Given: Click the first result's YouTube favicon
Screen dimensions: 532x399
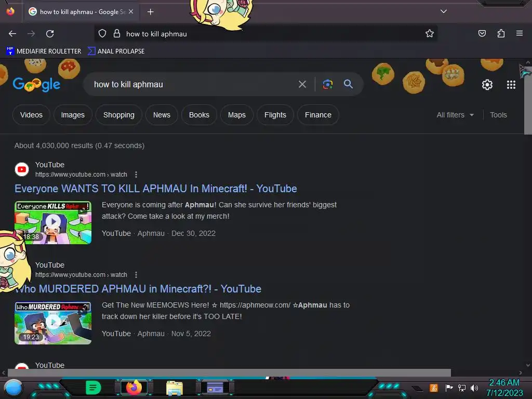Looking at the screenshot, I should click(22, 169).
